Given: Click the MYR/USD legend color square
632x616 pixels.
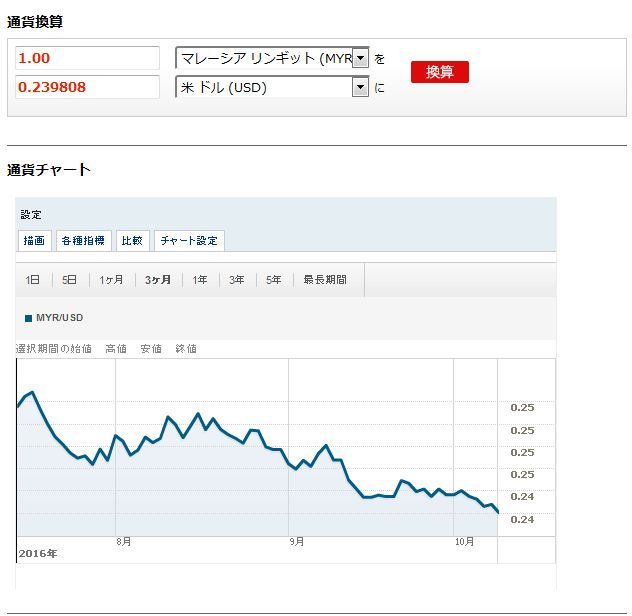Looking at the screenshot, I should coord(28,318).
